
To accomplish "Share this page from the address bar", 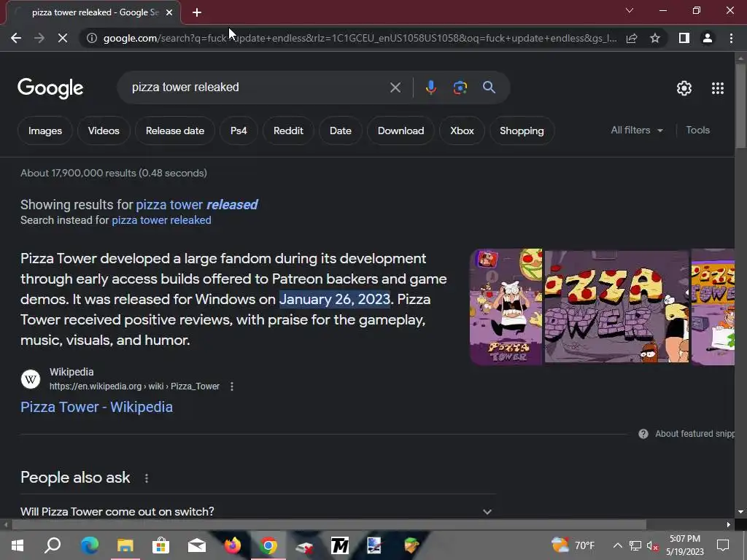I will (632, 38).
